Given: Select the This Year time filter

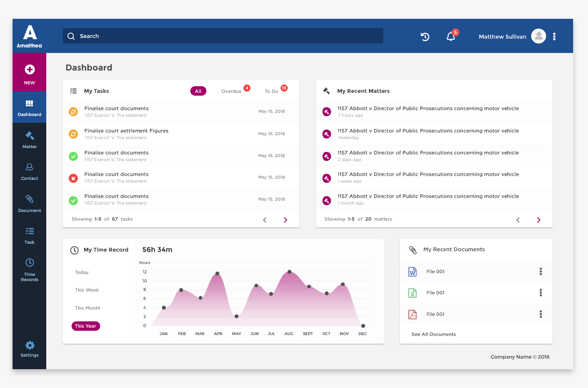Looking at the screenshot, I should pos(85,326).
